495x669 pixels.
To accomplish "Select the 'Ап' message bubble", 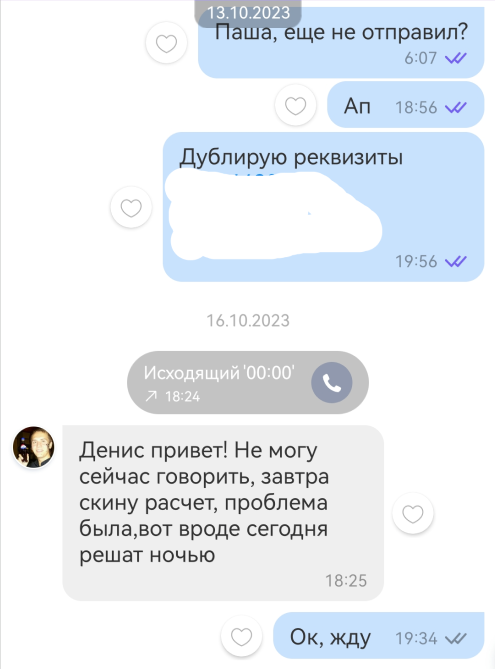I will pyautogui.click(x=405, y=105).
